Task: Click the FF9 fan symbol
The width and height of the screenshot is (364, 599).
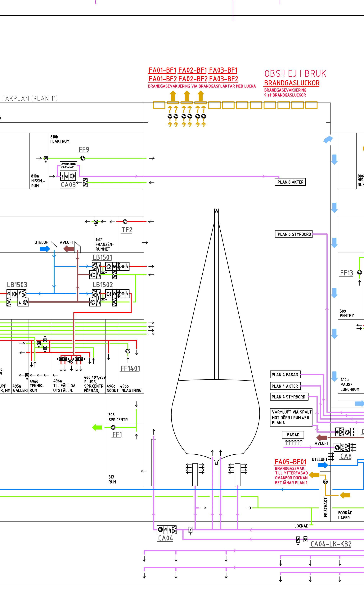Action: [x=83, y=158]
